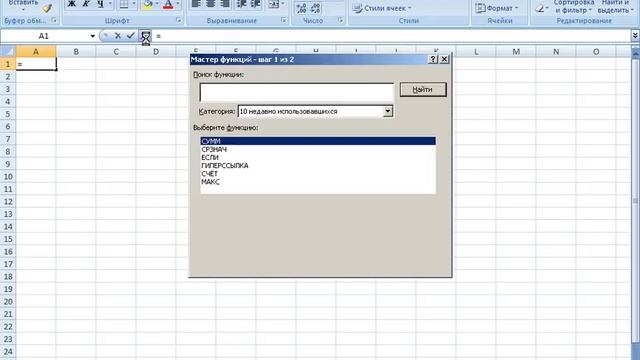Select СРЗНАЧ in function list
The height and width of the screenshot is (360, 640).
318,149
